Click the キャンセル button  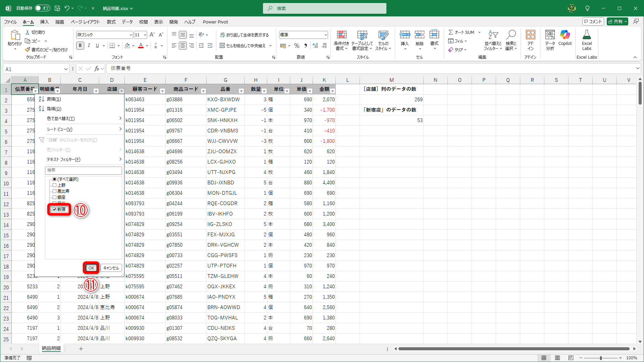(x=111, y=268)
